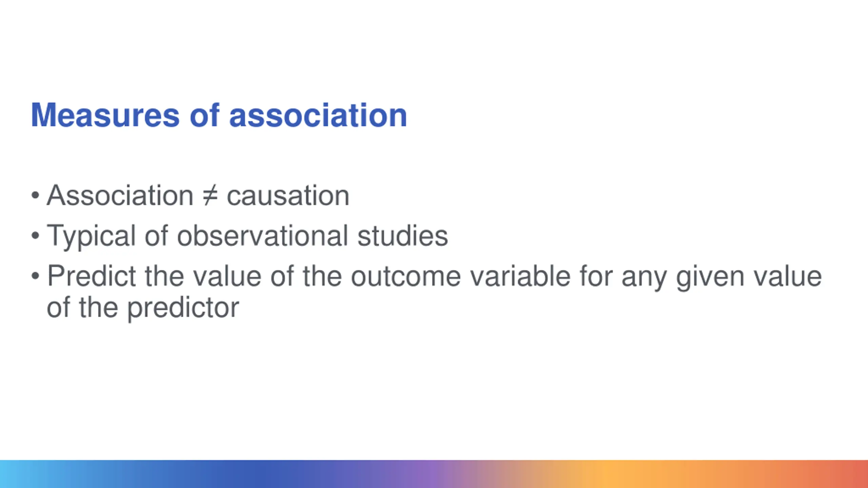Click the ≠ symbol in the first bullet

(210, 196)
